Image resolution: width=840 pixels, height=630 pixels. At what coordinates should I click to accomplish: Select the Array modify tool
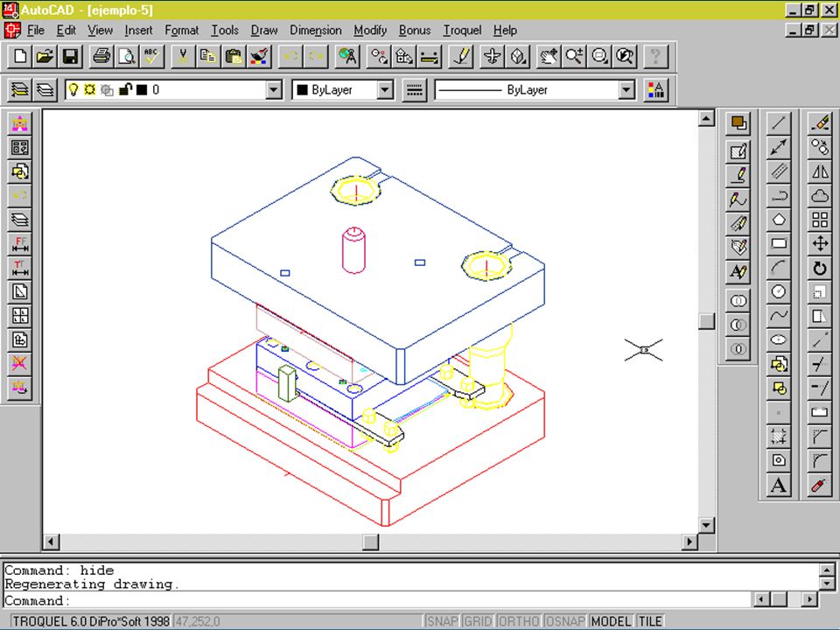[x=820, y=219]
